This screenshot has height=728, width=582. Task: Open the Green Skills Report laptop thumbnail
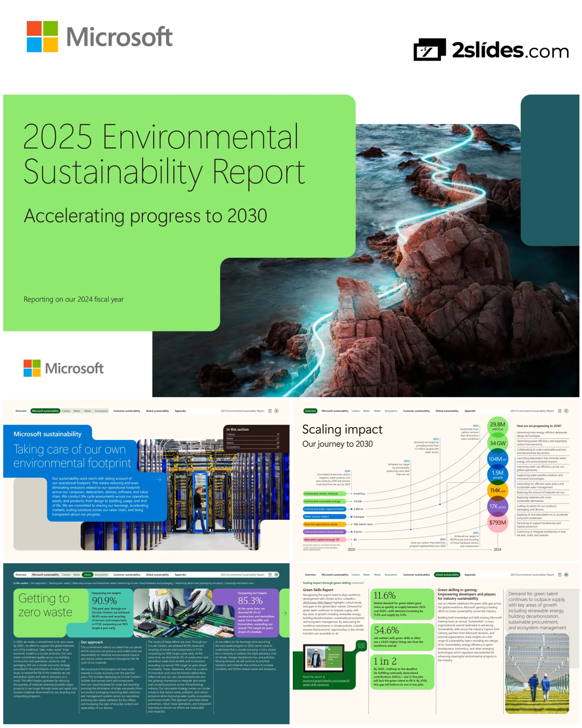pyautogui.click(x=324, y=658)
